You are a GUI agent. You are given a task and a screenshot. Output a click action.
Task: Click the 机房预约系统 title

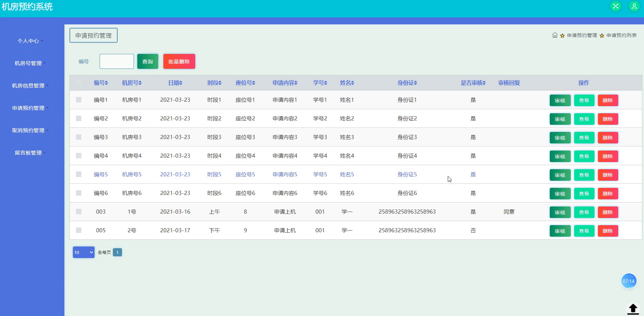[x=27, y=7]
